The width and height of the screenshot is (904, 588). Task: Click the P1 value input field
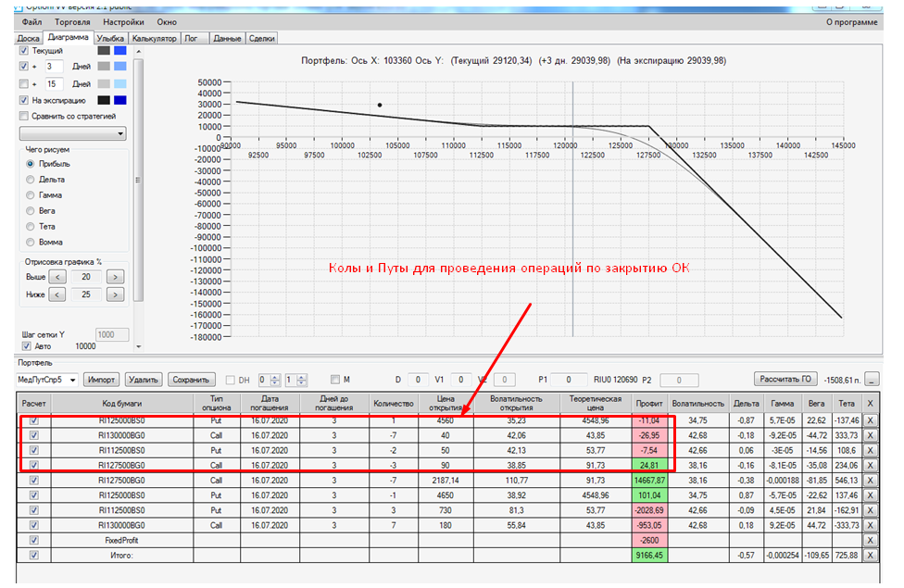[x=569, y=380]
